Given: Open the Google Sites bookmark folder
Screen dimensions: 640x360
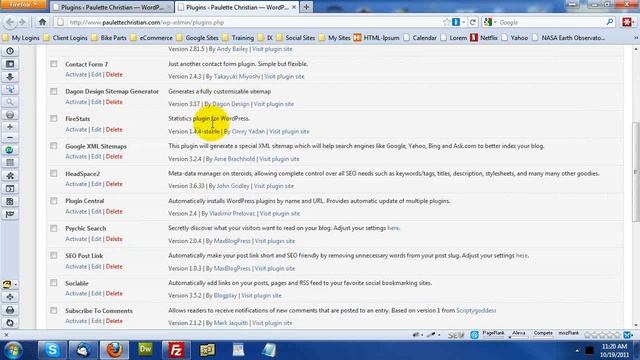Looking at the screenshot, I should tap(198, 38).
